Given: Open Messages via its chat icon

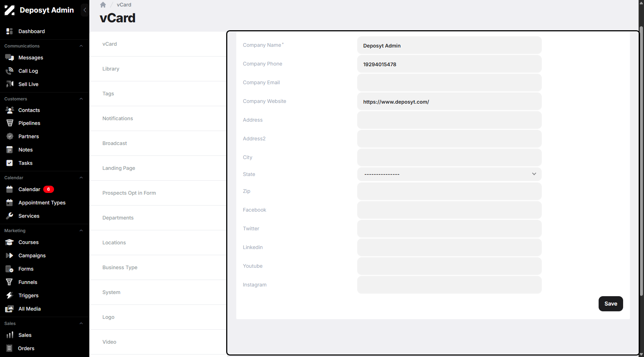Looking at the screenshot, I should point(10,58).
